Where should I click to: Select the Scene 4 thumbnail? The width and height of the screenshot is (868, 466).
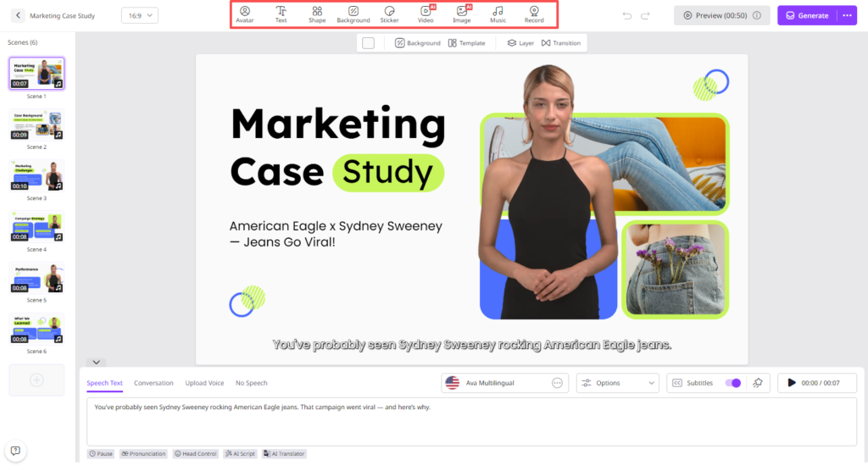[x=36, y=226]
